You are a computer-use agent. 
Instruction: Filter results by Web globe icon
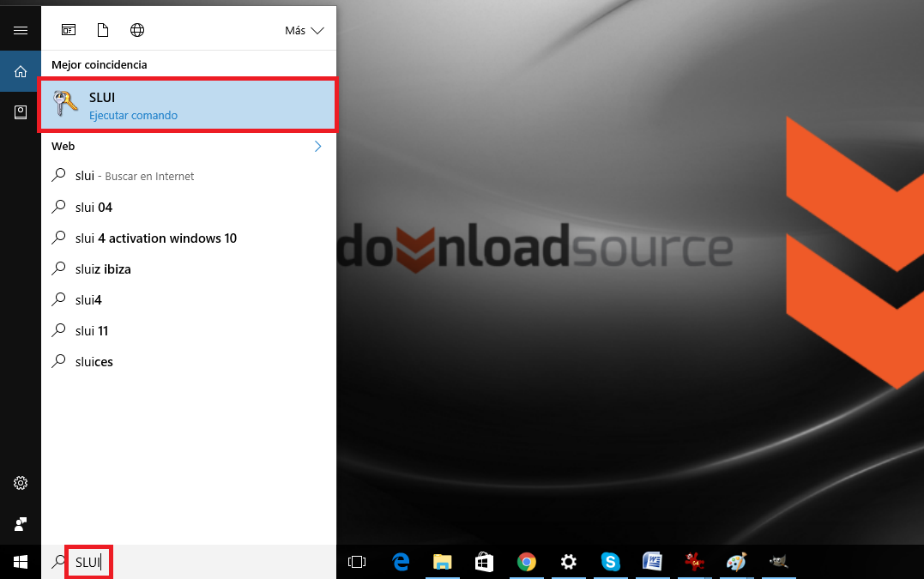click(137, 30)
